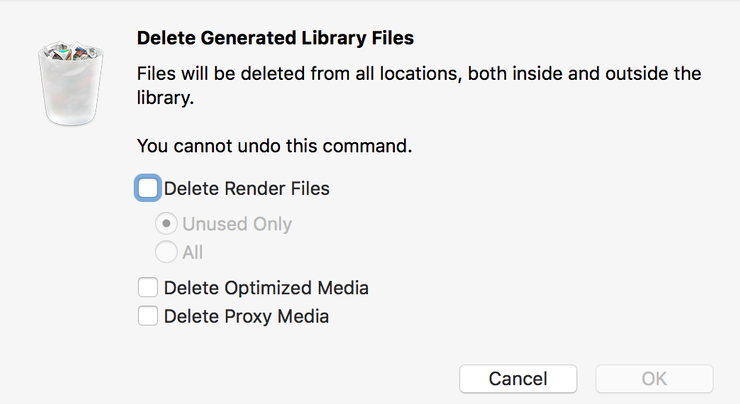Click the 'Files will be deleted' message line

coord(419,74)
